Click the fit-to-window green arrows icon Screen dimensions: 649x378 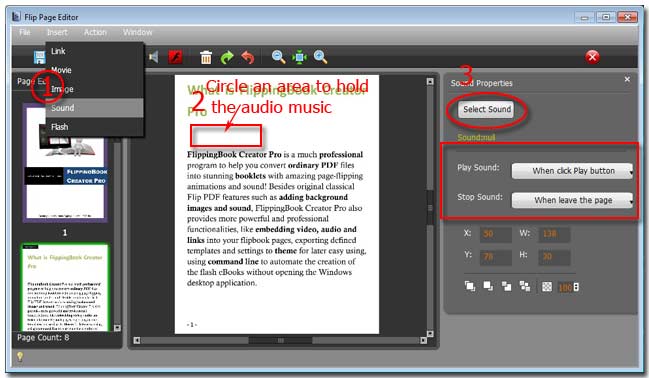[x=299, y=57]
